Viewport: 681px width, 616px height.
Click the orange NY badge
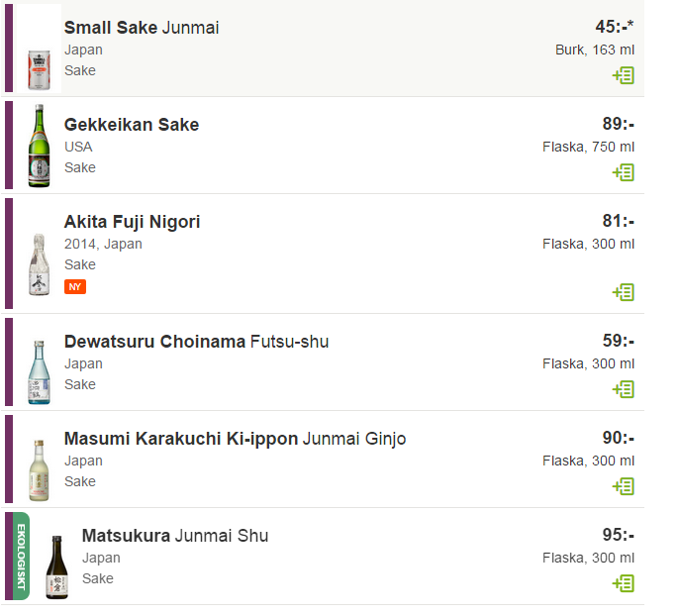[75, 287]
